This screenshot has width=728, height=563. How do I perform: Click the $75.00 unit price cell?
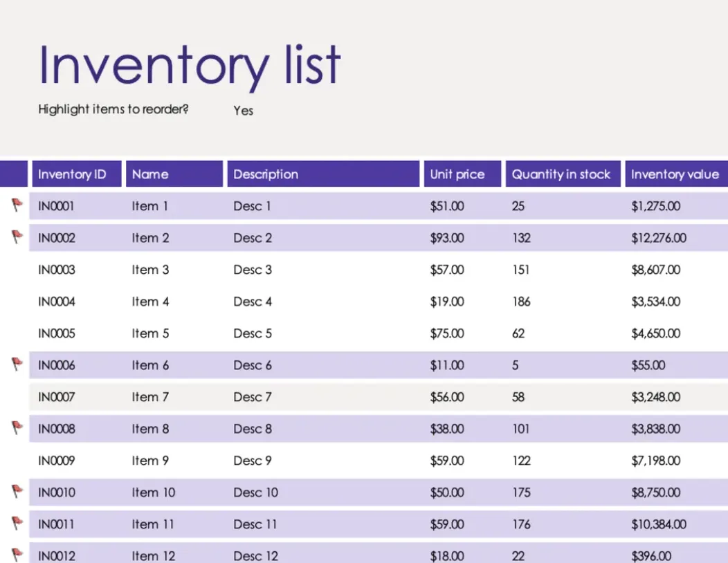pos(446,333)
